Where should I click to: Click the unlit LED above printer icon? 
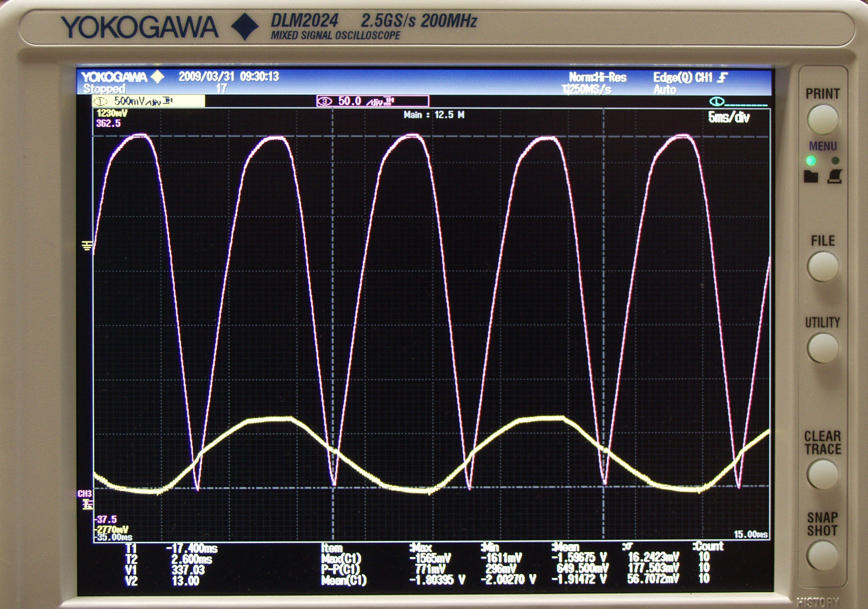tap(835, 161)
